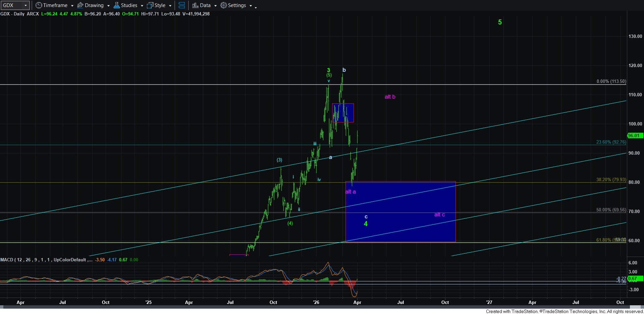Click the MACD indicator label
644x314 pixels.
44,260
